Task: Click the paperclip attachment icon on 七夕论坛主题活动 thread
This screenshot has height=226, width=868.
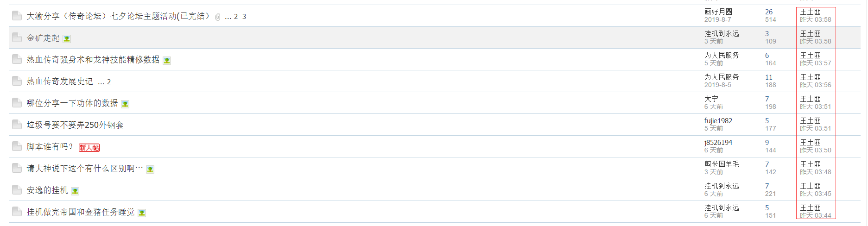Action: click(x=218, y=17)
